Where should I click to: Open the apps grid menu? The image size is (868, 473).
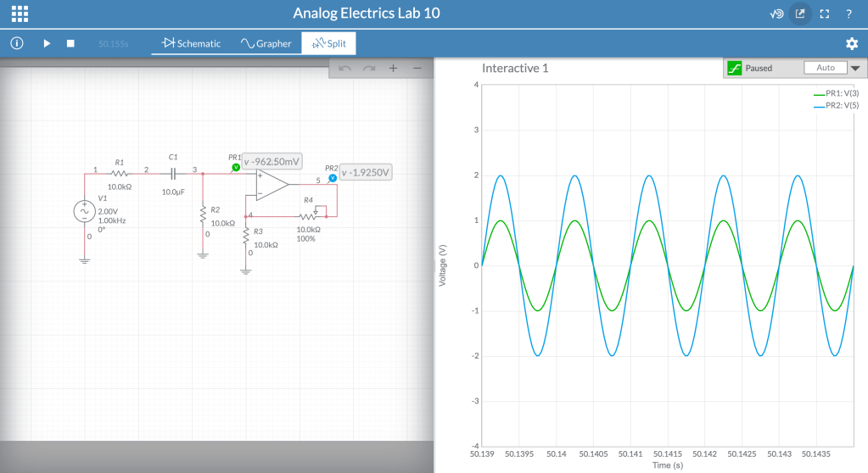point(20,14)
